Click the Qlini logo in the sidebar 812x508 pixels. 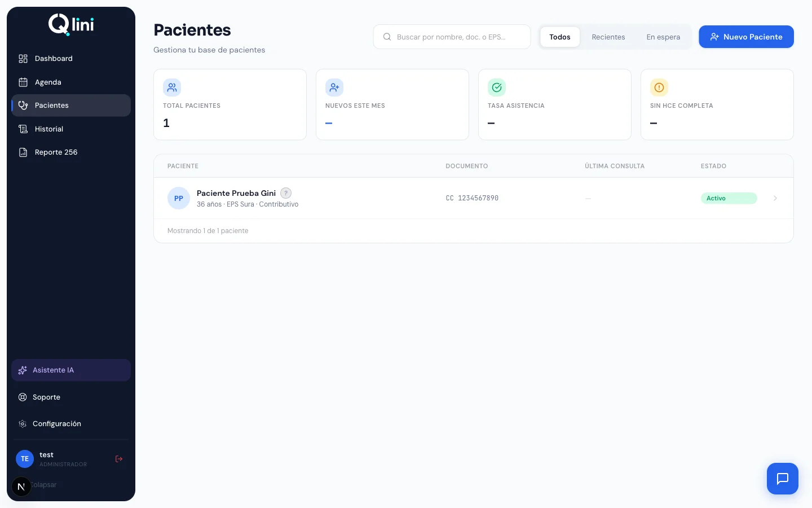coord(71,25)
